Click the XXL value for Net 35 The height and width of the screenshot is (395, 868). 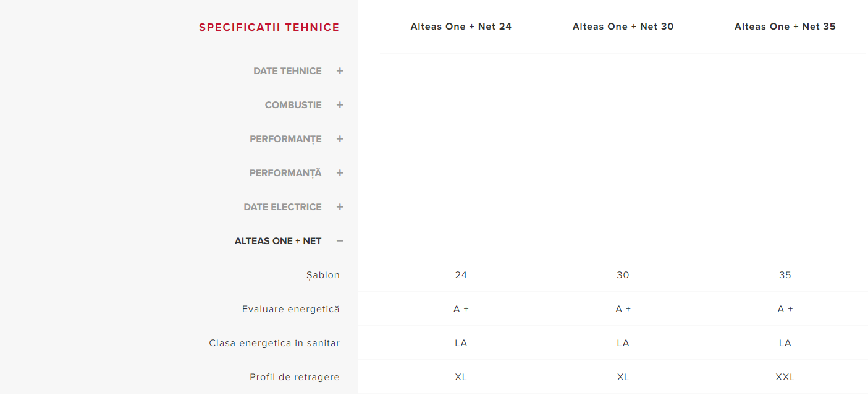tap(785, 377)
